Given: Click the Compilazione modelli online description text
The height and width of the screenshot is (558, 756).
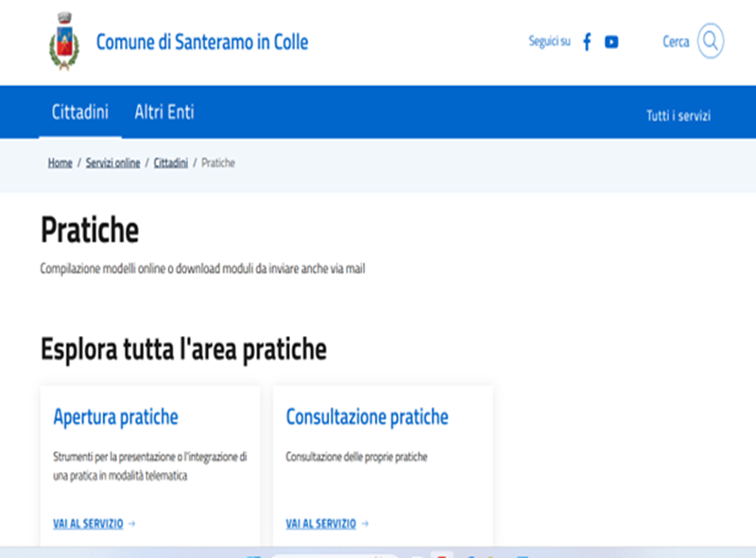Looking at the screenshot, I should click(202, 268).
